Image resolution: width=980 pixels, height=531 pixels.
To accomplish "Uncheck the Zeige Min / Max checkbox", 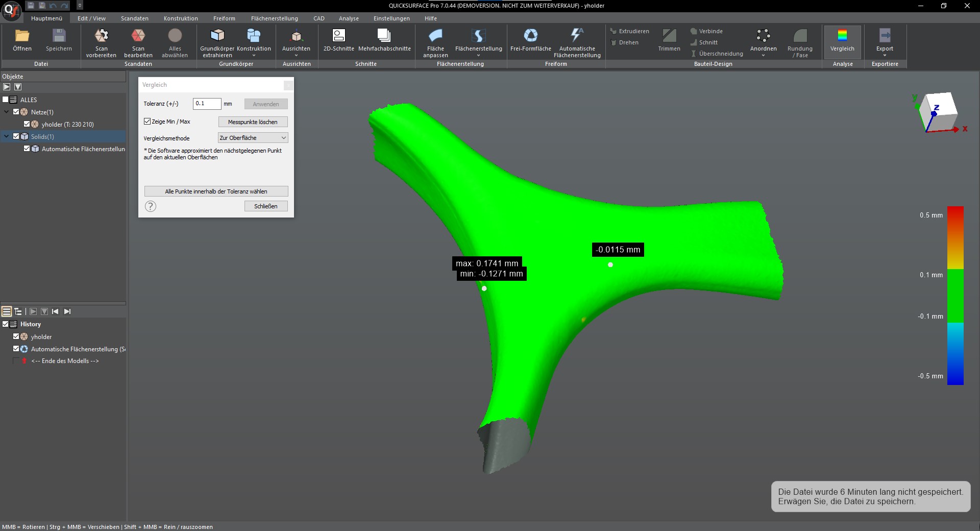I will (148, 122).
